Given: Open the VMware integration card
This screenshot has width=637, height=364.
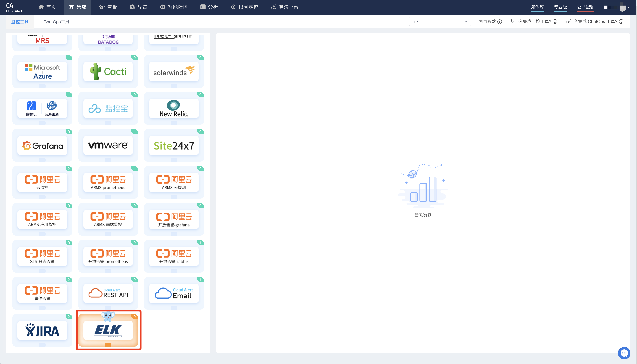Looking at the screenshot, I should point(108,145).
